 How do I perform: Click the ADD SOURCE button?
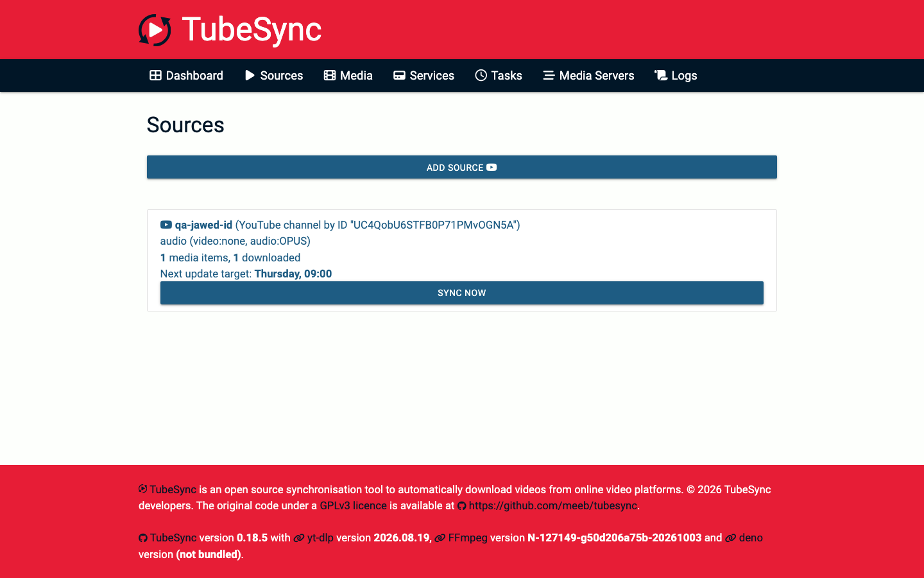tap(462, 167)
